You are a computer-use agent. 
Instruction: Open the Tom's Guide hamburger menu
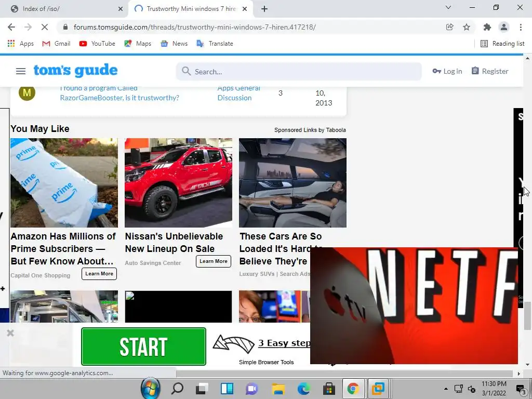[x=21, y=71]
